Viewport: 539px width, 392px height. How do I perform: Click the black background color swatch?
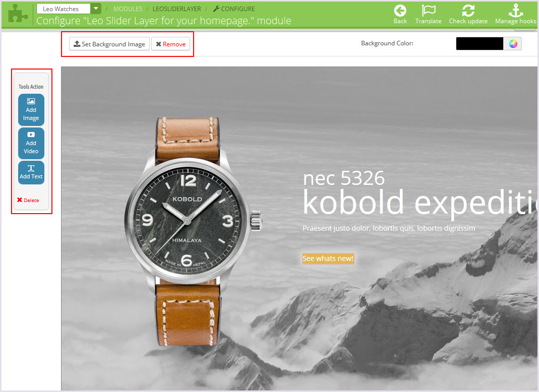[x=480, y=44]
